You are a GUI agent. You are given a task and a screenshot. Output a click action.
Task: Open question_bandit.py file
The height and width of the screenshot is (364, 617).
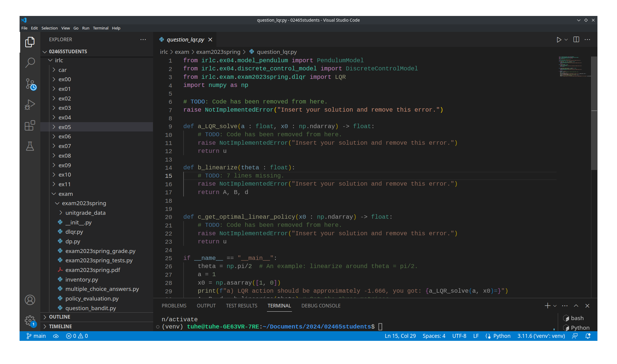97,308
